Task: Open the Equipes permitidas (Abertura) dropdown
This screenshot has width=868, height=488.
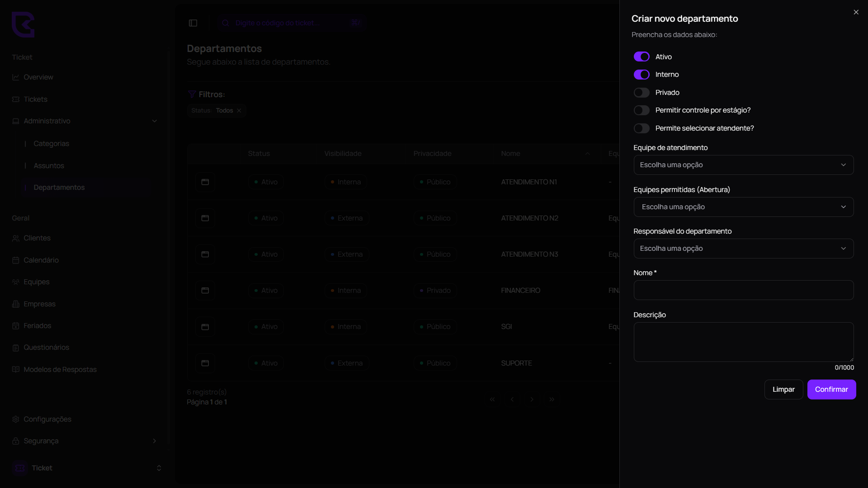Action: [x=743, y=207]
